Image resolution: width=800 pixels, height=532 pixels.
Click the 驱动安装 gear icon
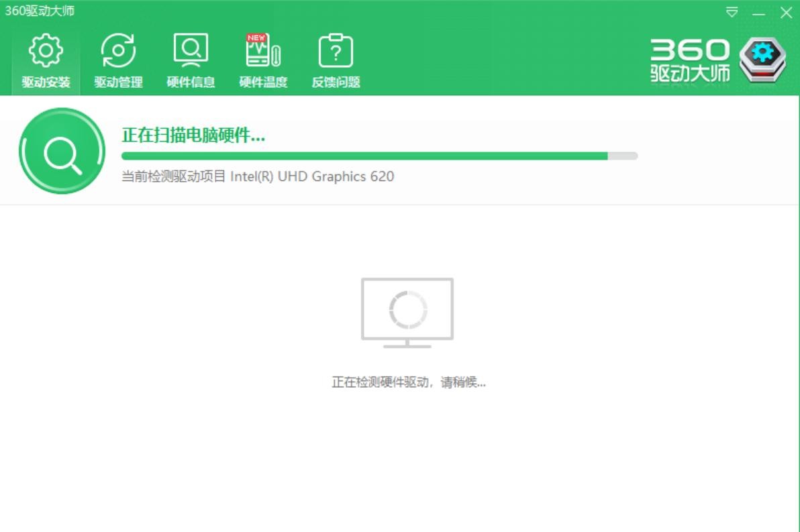click(x=46, y=51)
